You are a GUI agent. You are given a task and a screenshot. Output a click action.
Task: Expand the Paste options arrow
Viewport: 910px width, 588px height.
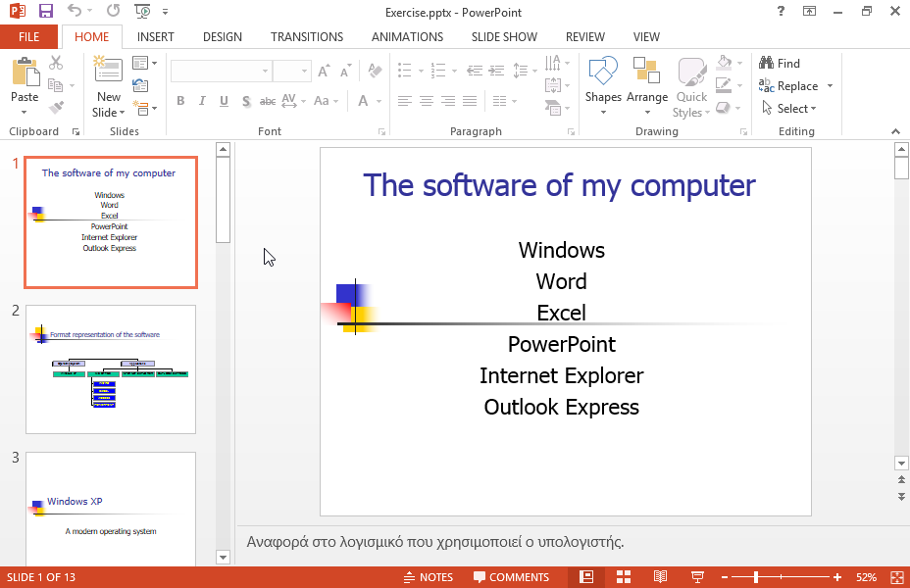click(24, 113)
